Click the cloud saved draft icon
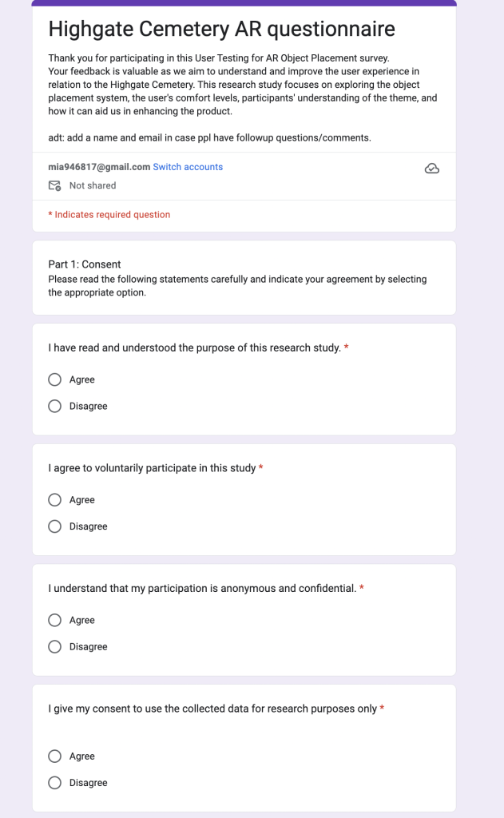The image size is (504, 818). pyautogui.click(x=431, y=169)
